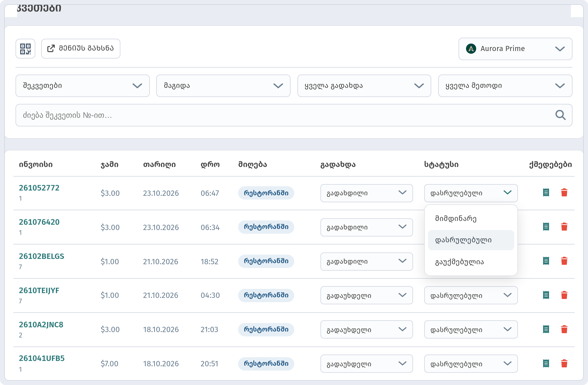
Task: Delete order 261076420 with trash icon
Action: tap(564, 227)
